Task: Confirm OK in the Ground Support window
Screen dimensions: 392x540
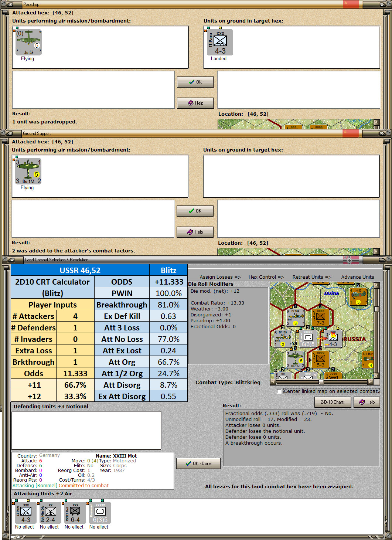Action: pyautogui.click(x=195, y=211)
